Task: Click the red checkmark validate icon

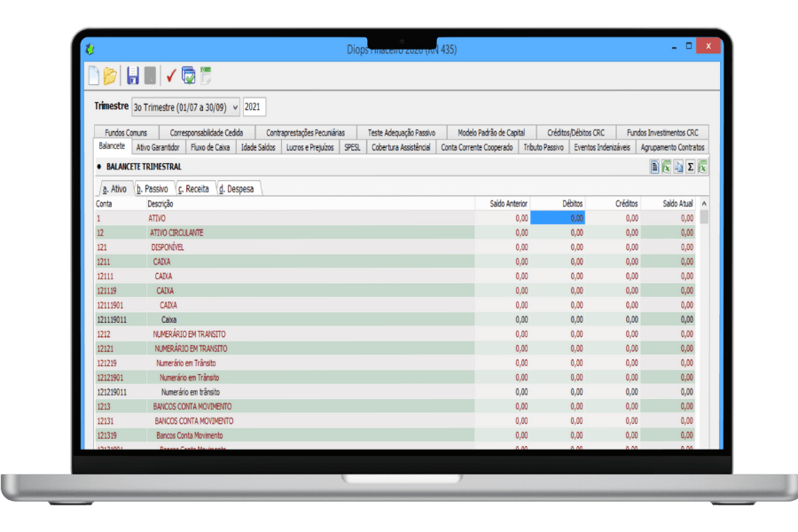Action: (x=171, y=76)
